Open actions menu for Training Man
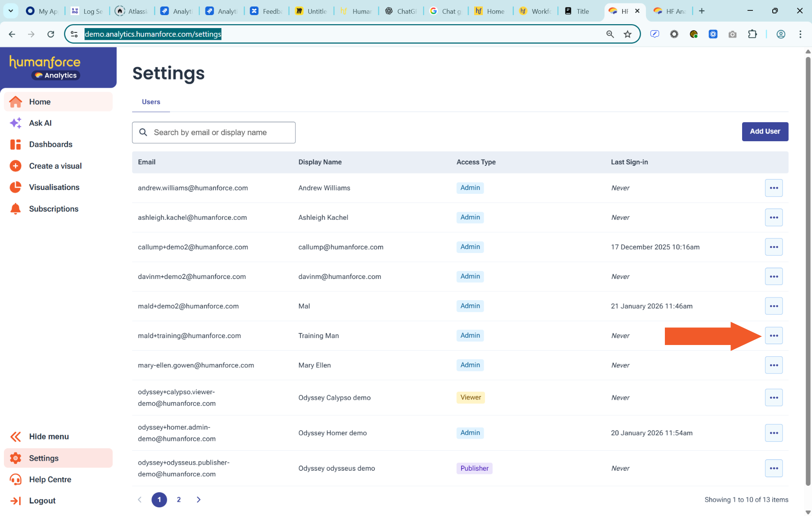The height and width of the screenshot is (516, 812). click(x=774, y=336)
